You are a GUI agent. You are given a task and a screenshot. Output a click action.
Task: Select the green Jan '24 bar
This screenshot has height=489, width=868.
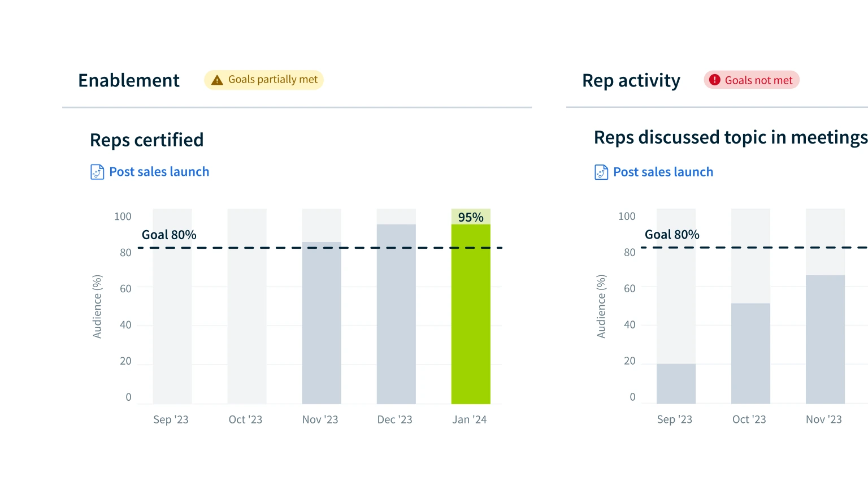471,314
